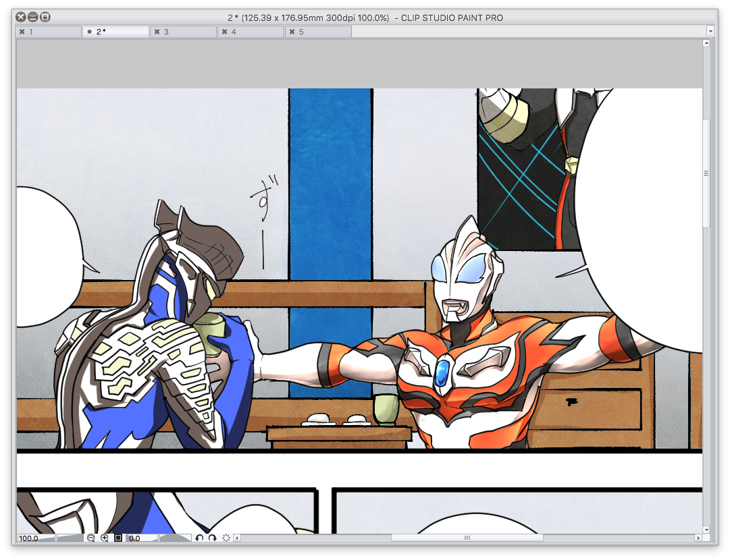Click the zoom out magnifier icon
Screen dimensions: 730x560
tap(90, 538)
